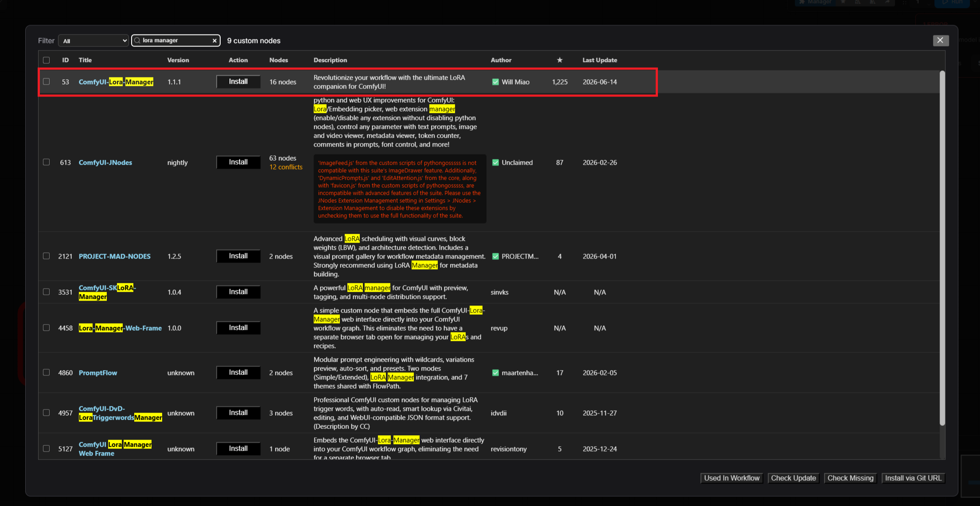Install Lora-Manager-Web-Frame 1.0.0
This screenshot has width=980, height=506.
pos(238,328)
